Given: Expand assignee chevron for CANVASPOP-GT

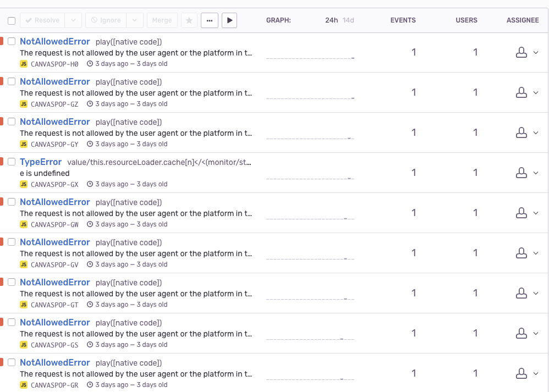Looking at the screenshot, I should point(536,293).
